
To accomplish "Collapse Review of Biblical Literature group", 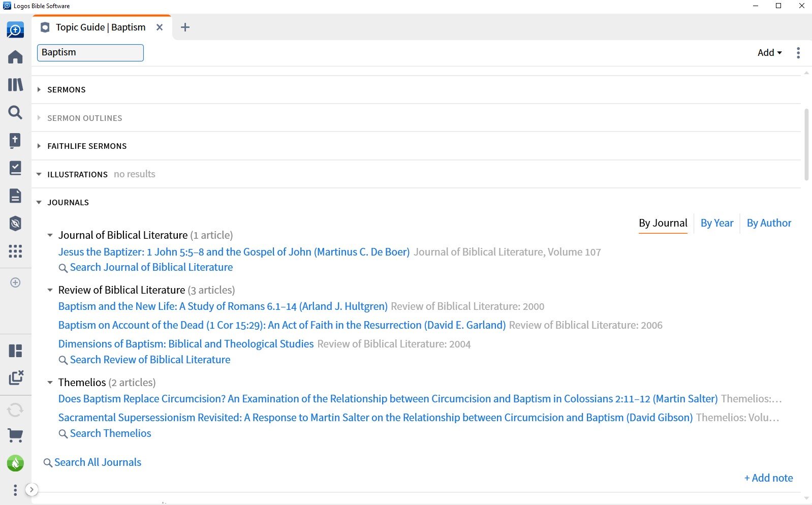I will click(x=50, y=290).
